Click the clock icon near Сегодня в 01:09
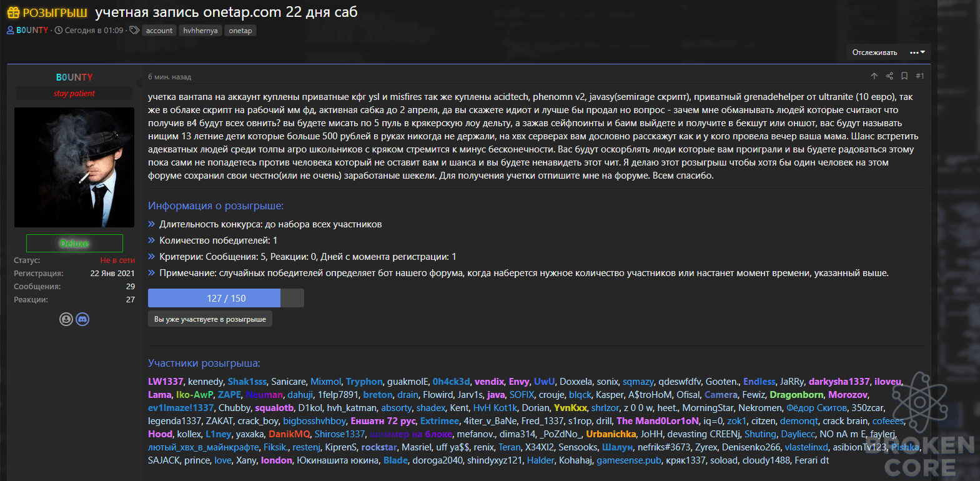This screenshot has height=481, width=980. (59, 30)
